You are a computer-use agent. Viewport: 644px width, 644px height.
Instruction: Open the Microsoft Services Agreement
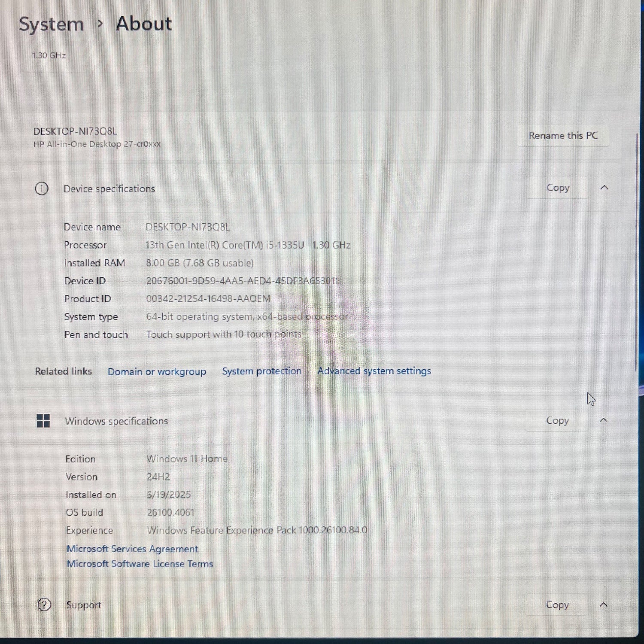coord(132,549)
